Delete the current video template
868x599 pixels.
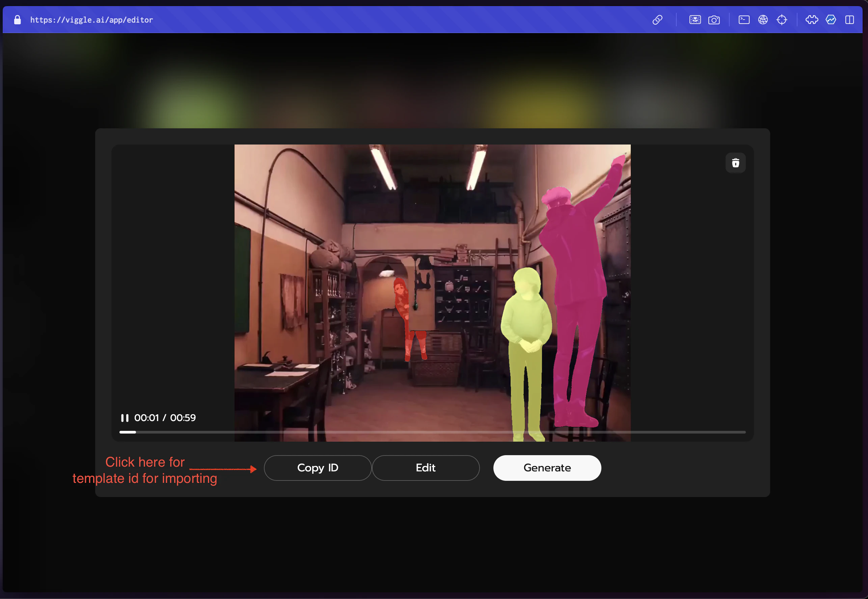pyautogui.click(x=735, y=163)
